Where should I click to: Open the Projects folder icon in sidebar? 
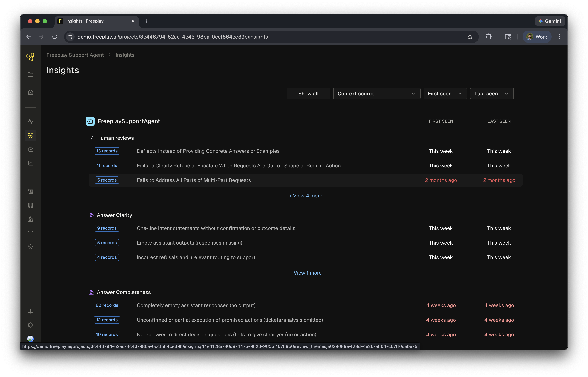[x=31, y=74]
